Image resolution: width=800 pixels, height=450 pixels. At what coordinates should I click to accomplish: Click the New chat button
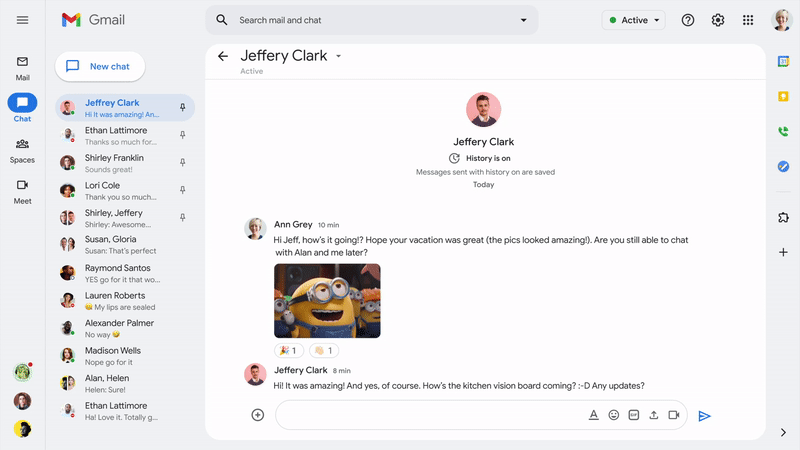tap(100, 66)
